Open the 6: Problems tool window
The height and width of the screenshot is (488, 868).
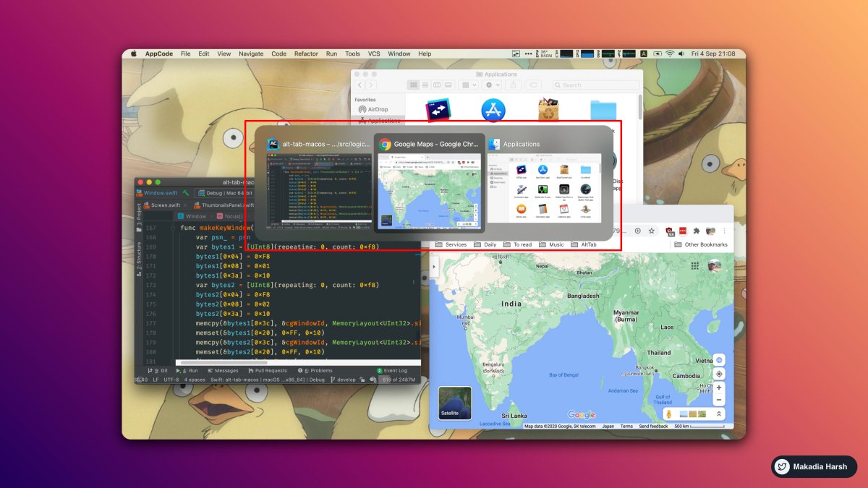pyautogui.click(x=314, y=370)
